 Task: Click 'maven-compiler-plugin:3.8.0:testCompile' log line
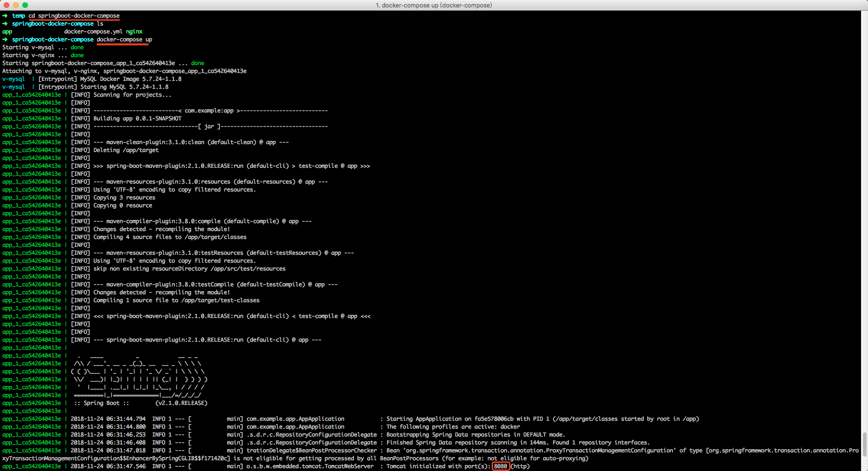[215, 285]
